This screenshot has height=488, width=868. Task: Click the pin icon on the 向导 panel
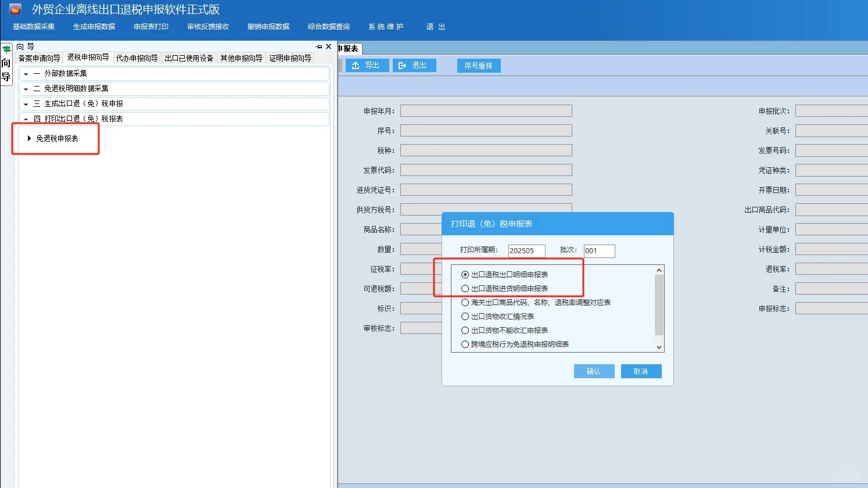[317, 46]
